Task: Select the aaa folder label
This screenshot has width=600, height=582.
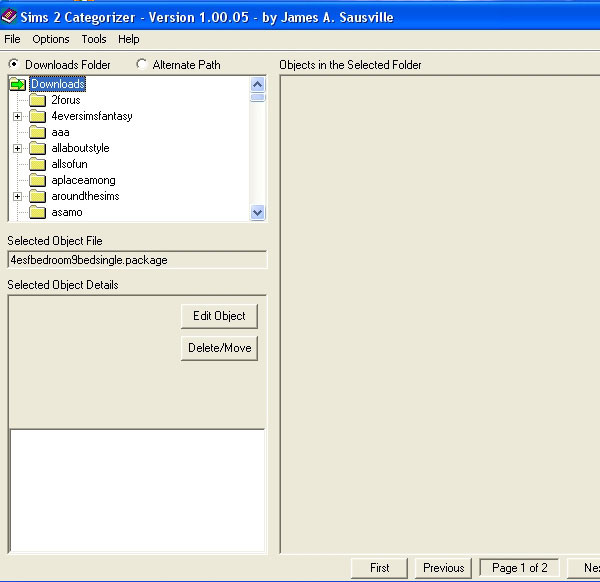Action: tap(60, 132)
